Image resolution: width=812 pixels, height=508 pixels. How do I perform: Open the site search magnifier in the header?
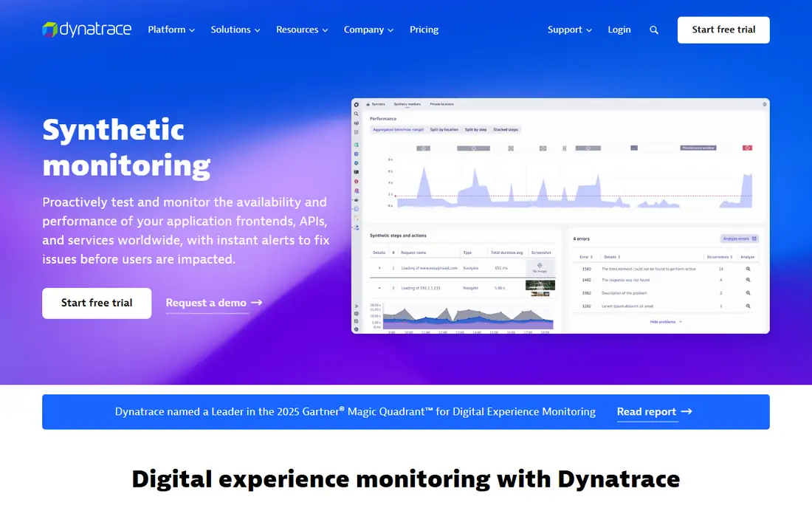(654, 30)
